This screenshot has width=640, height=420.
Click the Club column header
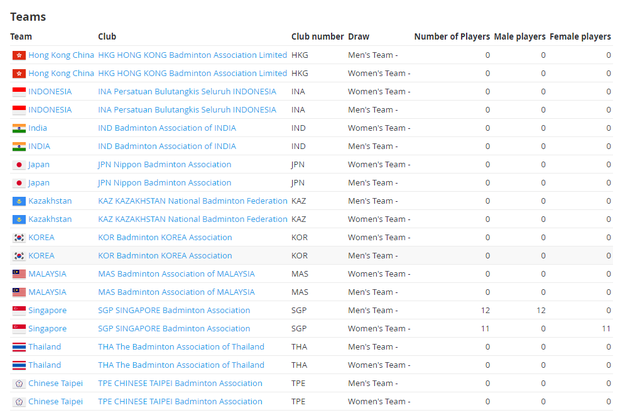point(107,37)
